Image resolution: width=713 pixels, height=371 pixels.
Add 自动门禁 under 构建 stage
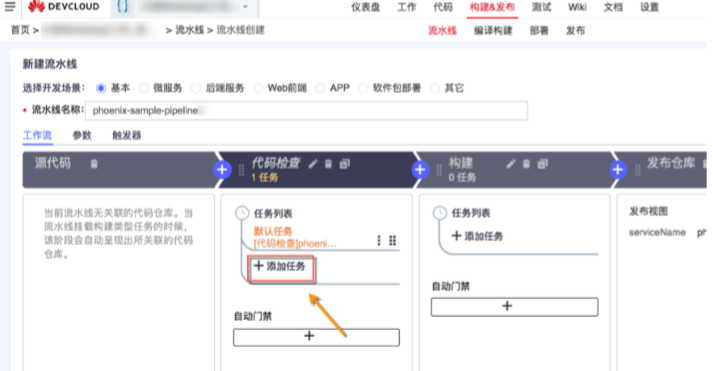tap(514, 306)
